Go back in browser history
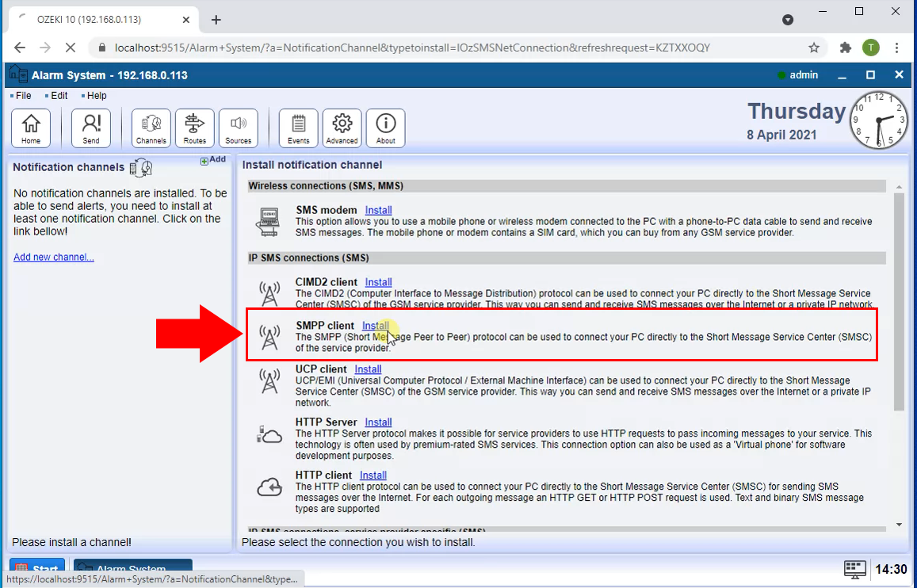917x588 pixels. [19, 48]
